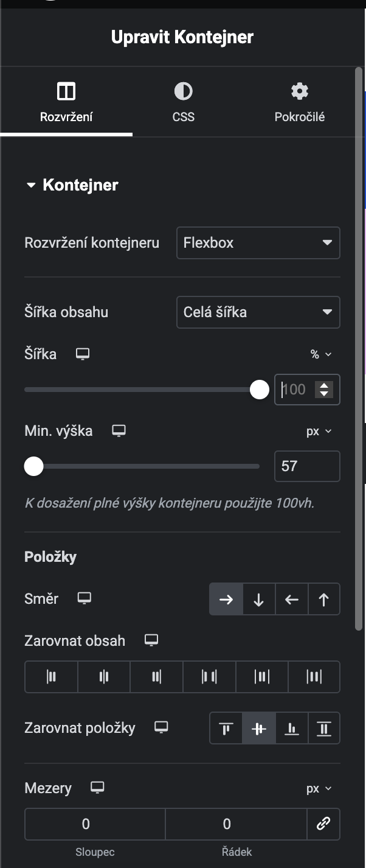This screenshot has width=366, height=868.
Task: Set direction to column (down arrow)
Action: 259,600
